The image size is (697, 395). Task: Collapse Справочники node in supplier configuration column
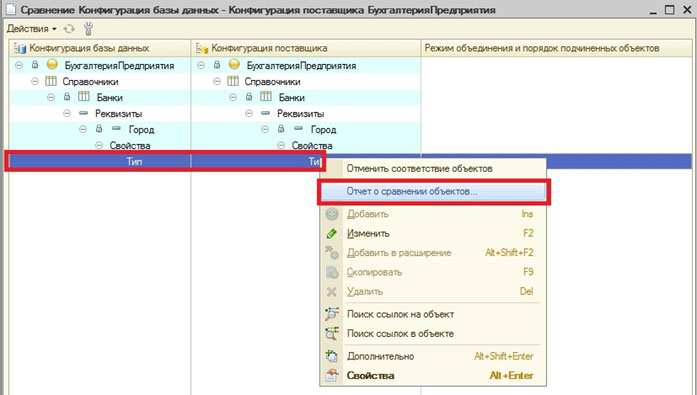(217, 81)
